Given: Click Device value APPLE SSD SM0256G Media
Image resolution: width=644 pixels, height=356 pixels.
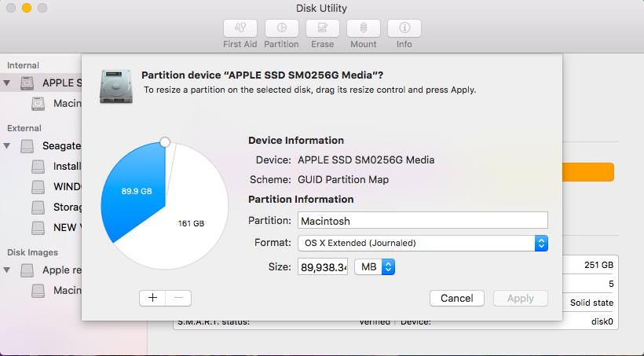Looking at the screenshot, I should click(x=366, y=160).
